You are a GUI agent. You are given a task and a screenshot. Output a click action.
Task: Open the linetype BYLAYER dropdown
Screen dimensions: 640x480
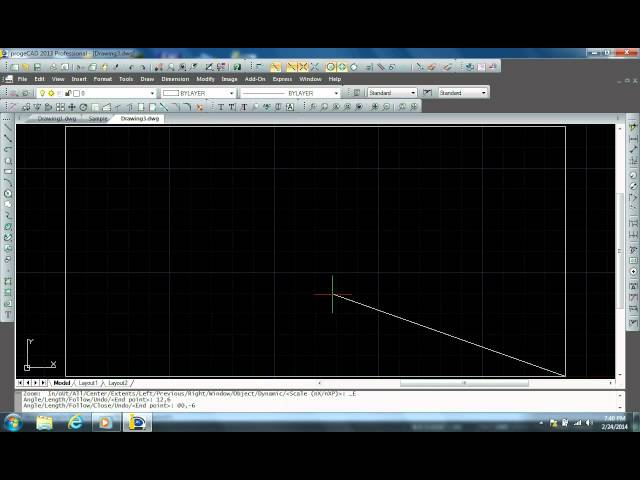click(336, 93)
